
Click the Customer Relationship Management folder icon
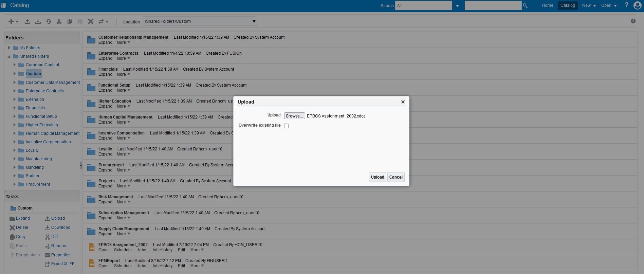tap(91, 40)
